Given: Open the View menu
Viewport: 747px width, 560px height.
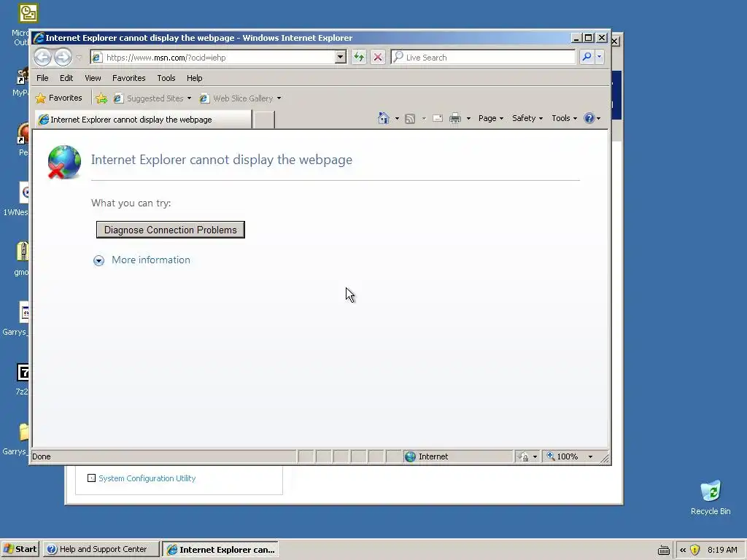Looking at the screenshot, I should (93, 78).
